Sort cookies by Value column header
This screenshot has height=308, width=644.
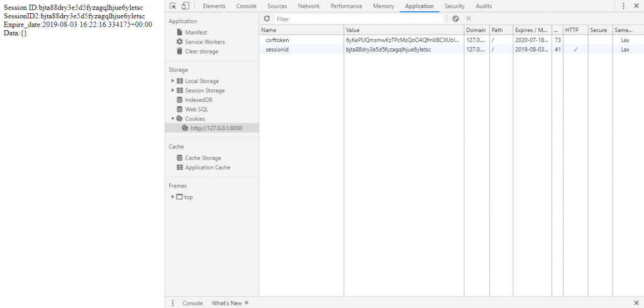tap(404, 30)
